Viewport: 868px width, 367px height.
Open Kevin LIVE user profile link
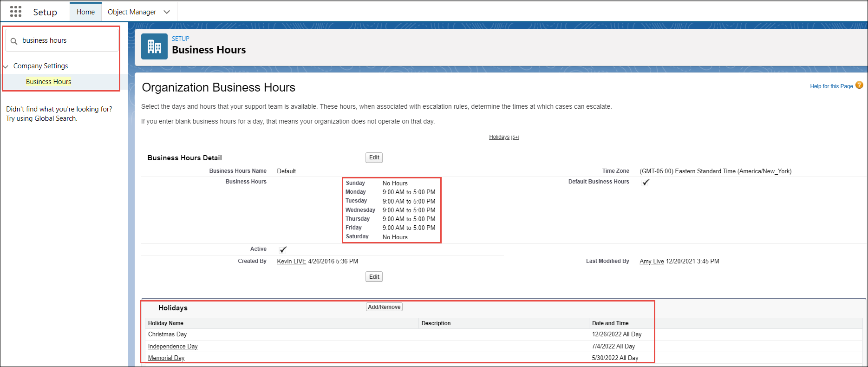coord(292,262)
